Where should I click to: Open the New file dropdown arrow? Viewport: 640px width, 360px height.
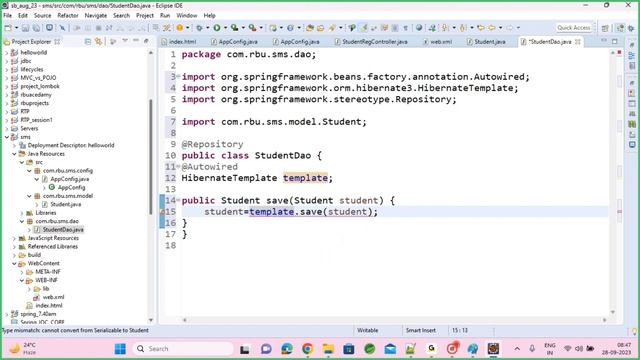16,28
